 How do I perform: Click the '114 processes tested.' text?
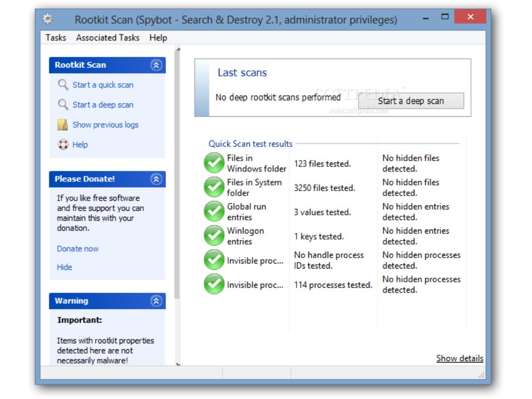(333, 285)
